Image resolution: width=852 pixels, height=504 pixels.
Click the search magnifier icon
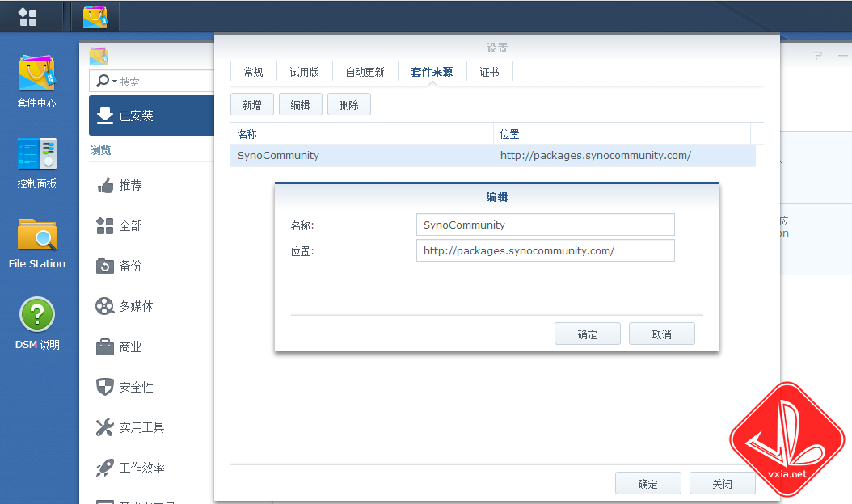pos(102,81)
